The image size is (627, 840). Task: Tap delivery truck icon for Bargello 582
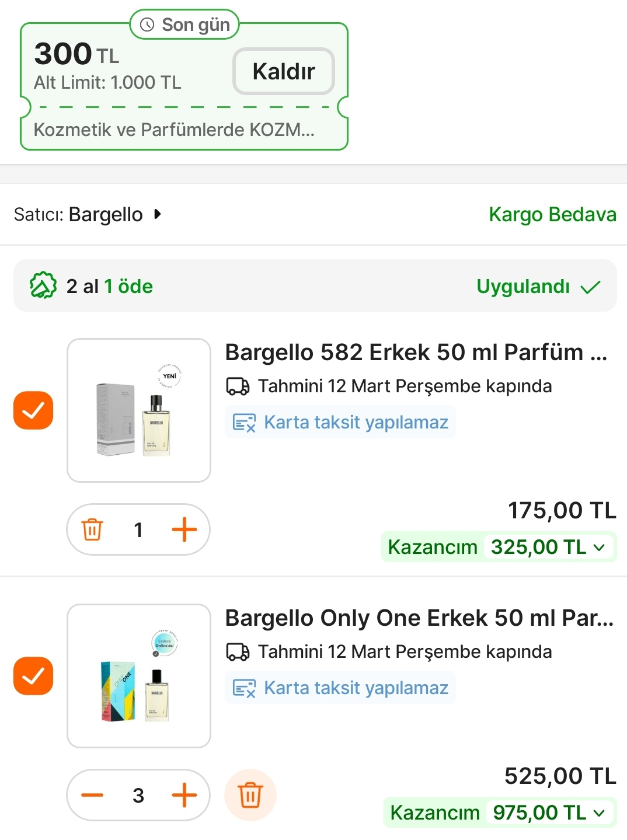(238, 386)
